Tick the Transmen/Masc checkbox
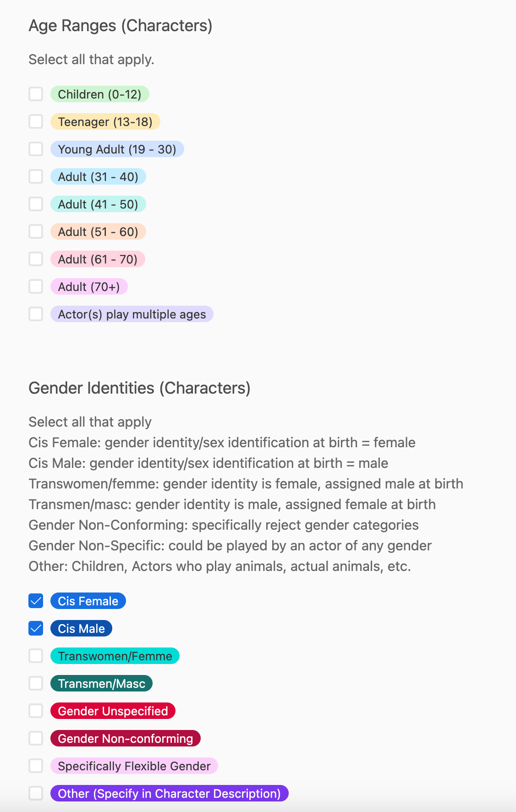The height and width of the screenshot is (812, 516). (x=36, y=683)
